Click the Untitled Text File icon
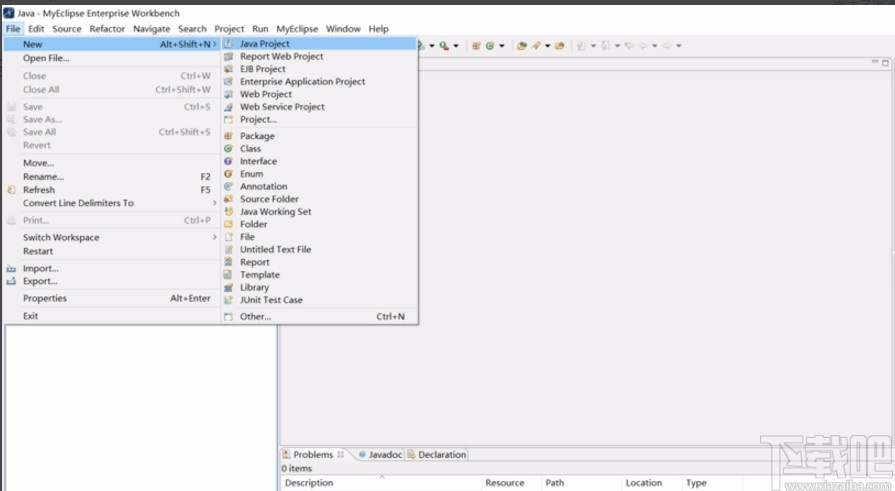This screenshot has height=491, width=895. click(x=228, y=249)
